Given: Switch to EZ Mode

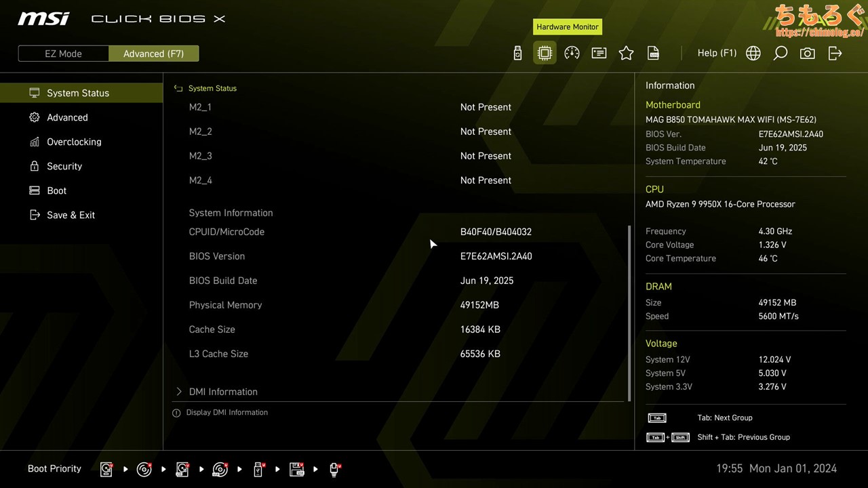Looking at the screenshot, I should click(63, 54).
